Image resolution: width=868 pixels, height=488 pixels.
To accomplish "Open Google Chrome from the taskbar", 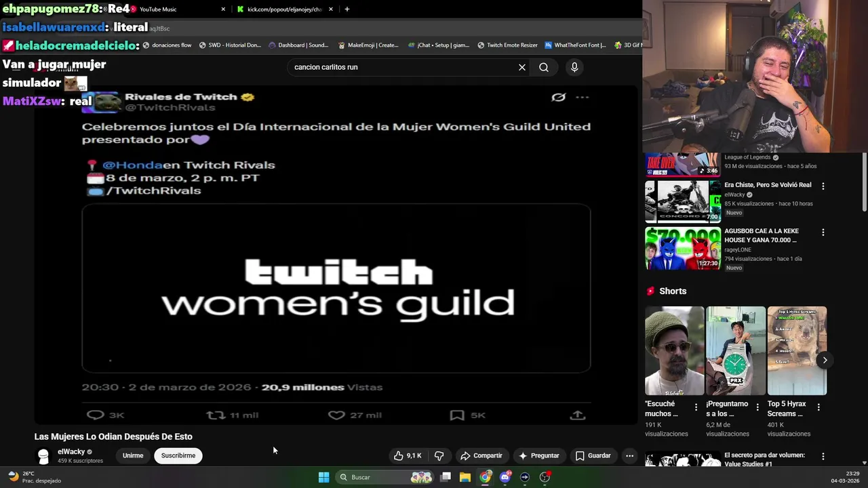I will pyautogui.click(x=486, y=477).
